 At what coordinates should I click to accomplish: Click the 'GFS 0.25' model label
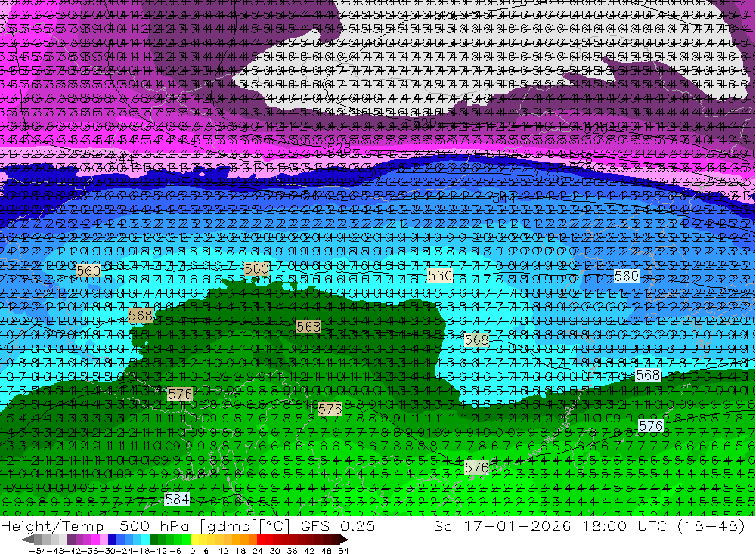[337, 526]
